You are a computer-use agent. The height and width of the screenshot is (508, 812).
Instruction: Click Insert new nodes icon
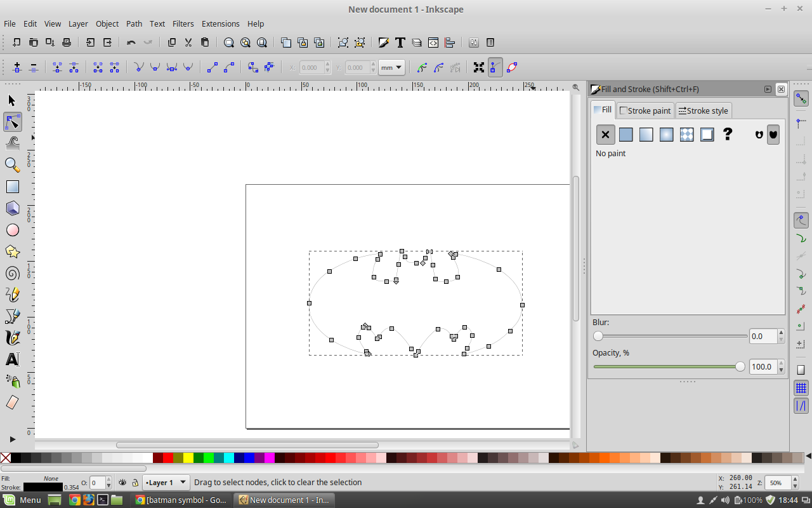(x=17, y=67)
